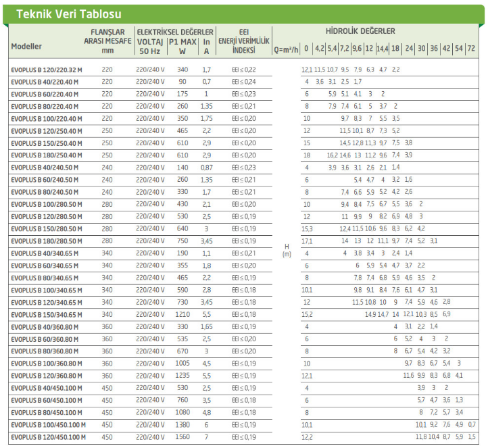Viewport: 488px width, 448px height.
Task: Select model EVOPLUS B 100/280.50 M
Action: [x=47, y=204]
